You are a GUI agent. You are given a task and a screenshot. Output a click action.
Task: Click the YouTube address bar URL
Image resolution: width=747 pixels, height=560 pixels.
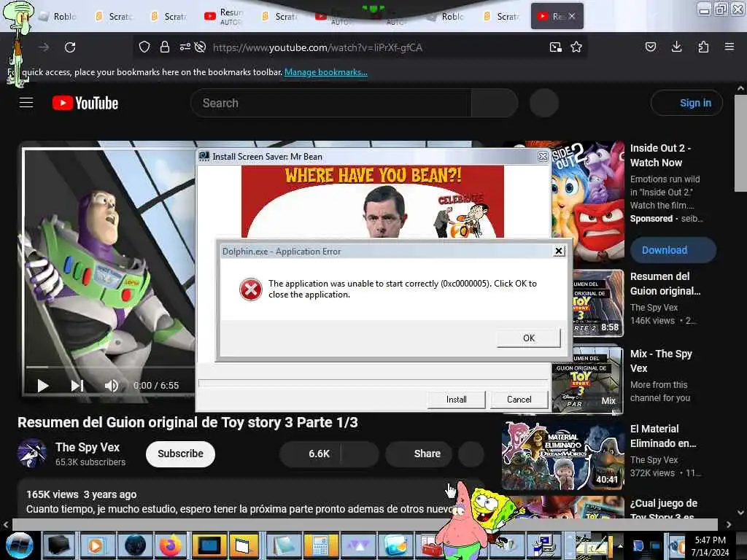tap(317, 47)
